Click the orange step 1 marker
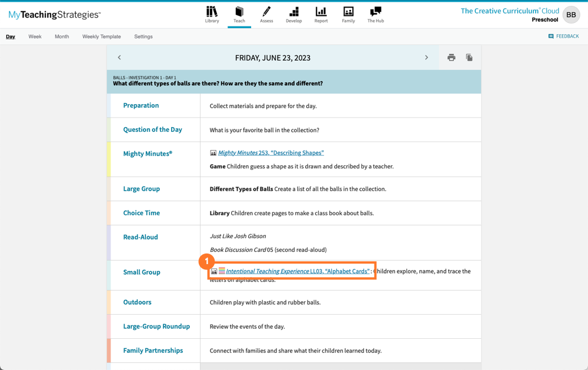588x370 pixels. pyautogui.click(x=206, y=261)
